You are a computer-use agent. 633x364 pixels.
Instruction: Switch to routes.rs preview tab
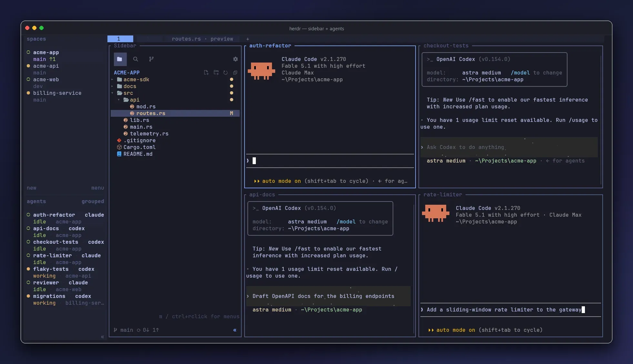click(202, 39)
